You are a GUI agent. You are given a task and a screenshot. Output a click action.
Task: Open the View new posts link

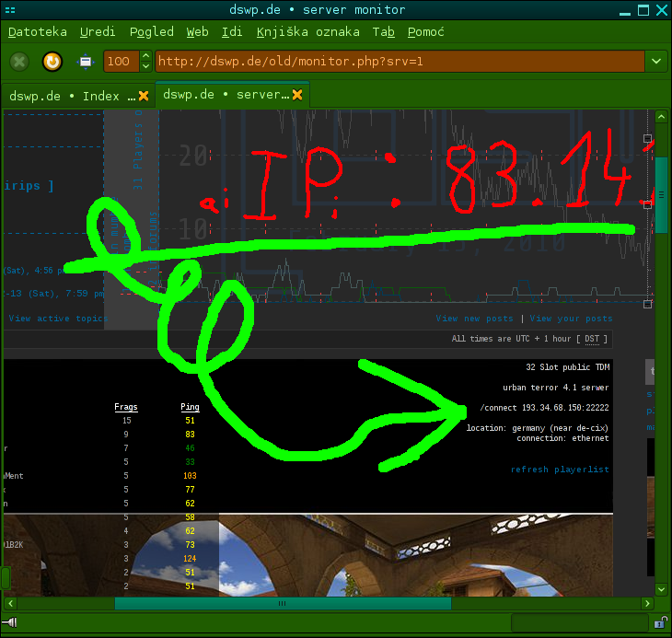point(474,319)
